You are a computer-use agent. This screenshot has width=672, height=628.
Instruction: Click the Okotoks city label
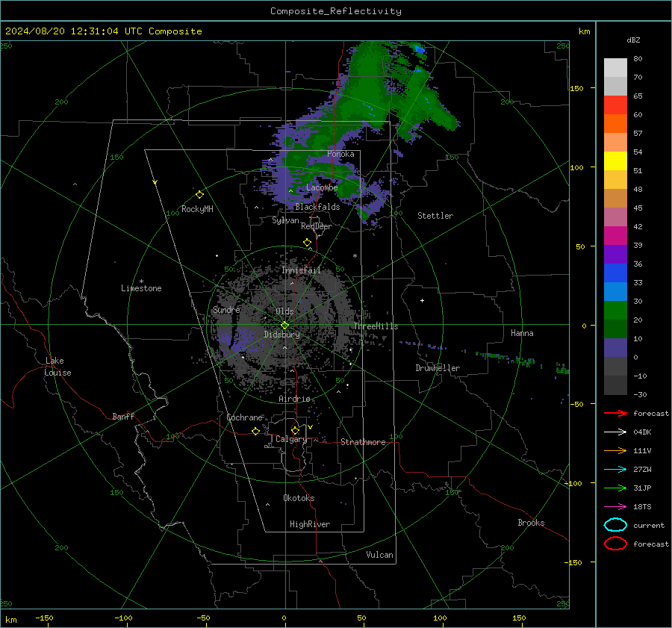[299, 498]
